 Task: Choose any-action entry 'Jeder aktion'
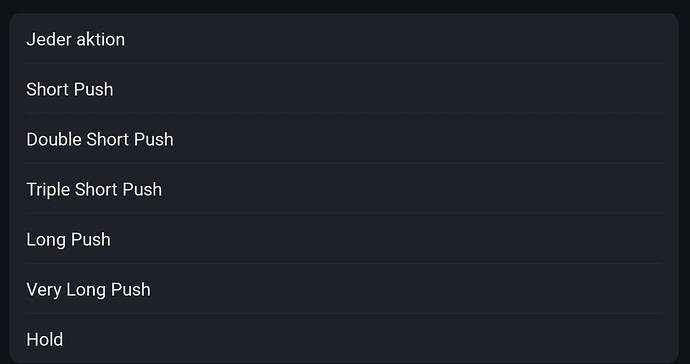tap(344, 39)
